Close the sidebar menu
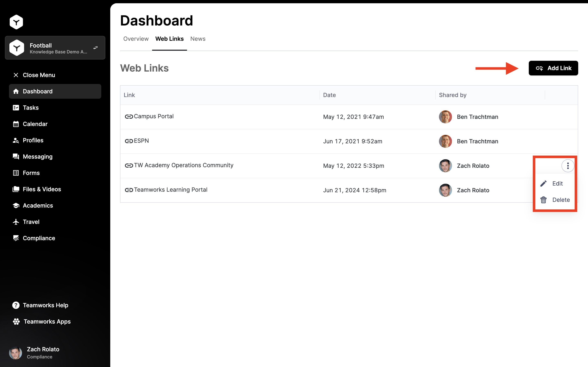 pyautogui.click(x=39, y=75)
